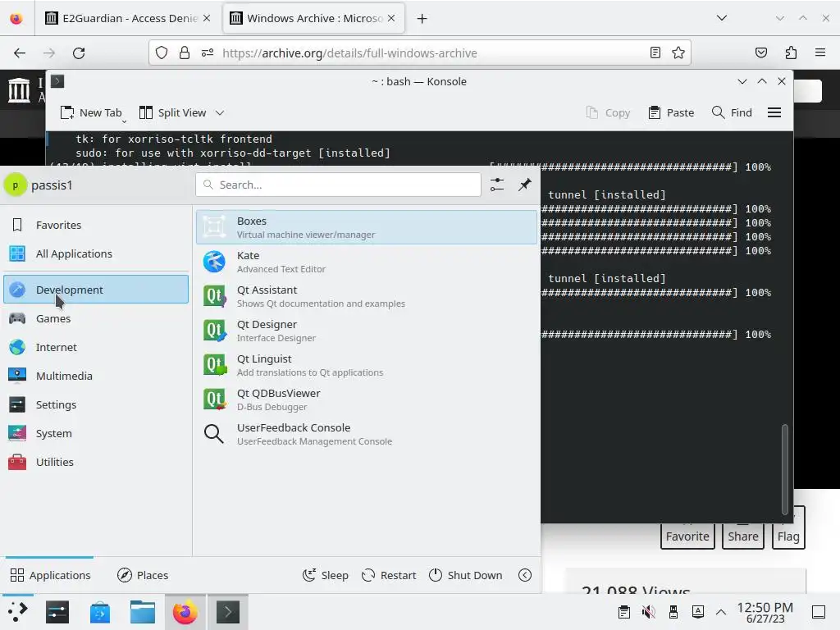Open the System category
The height and width of the screenshot is (630, 840).
(96, 433)
